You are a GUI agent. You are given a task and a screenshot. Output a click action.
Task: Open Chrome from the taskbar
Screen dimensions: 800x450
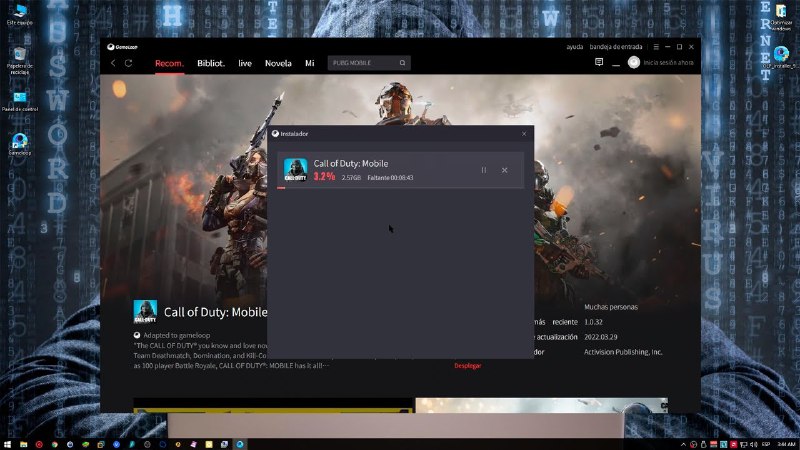55,444
